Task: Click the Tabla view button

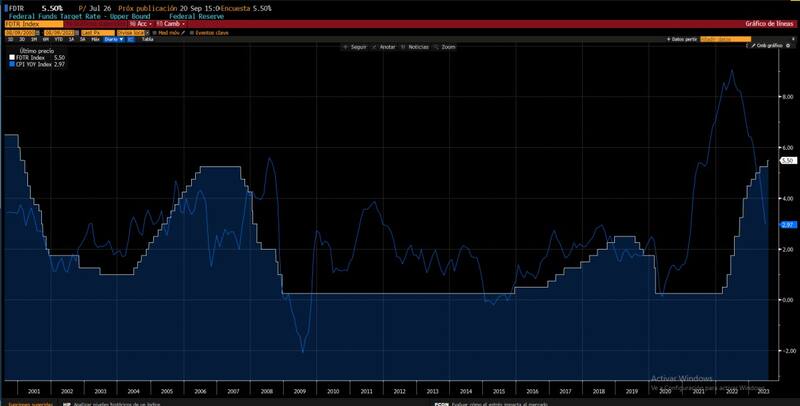Action: [147, 39]
